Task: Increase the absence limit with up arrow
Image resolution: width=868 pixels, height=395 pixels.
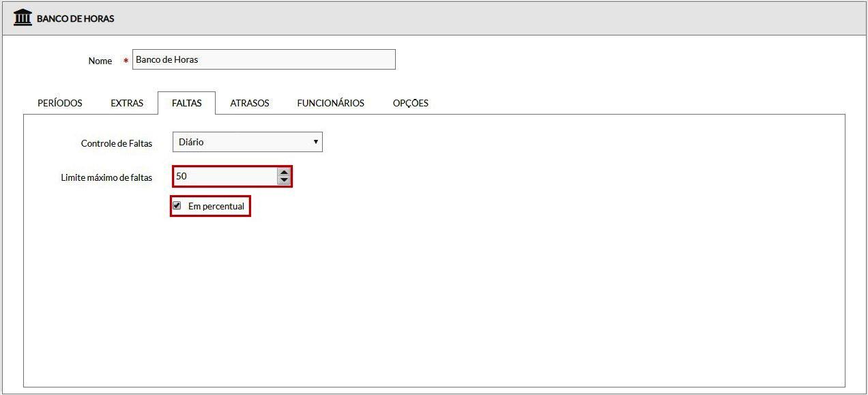Action: tap(284, 173)
